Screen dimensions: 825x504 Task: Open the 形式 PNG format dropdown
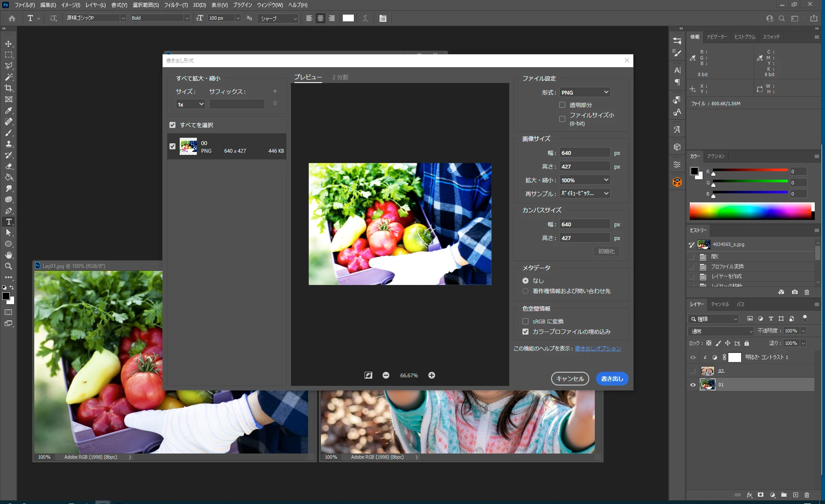[585, 92]
